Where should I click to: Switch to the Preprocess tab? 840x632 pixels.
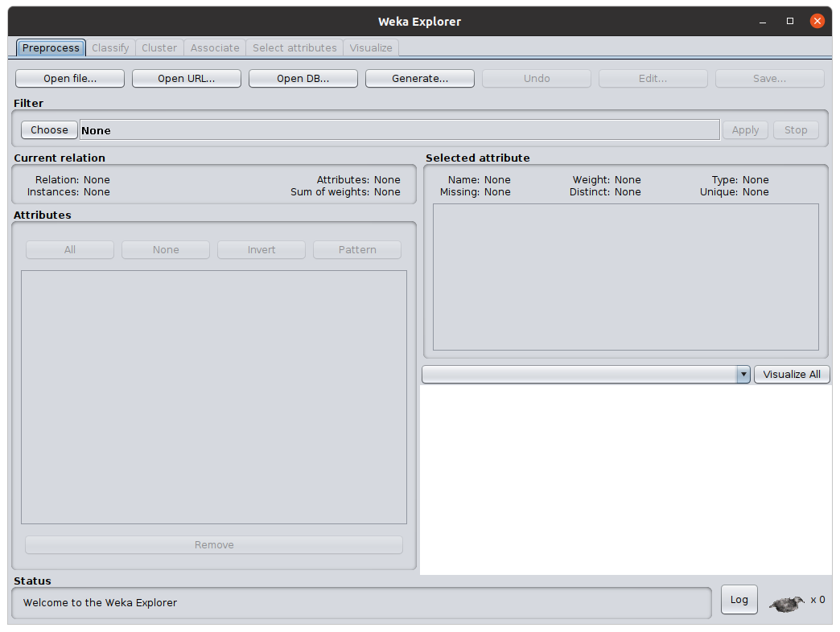point(51,47)
